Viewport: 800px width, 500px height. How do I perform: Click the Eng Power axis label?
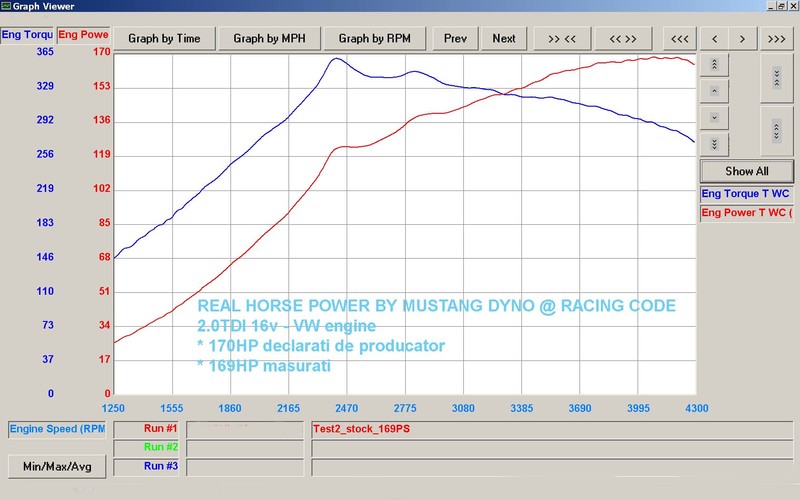pyautogui.click(x=84, y=35)
